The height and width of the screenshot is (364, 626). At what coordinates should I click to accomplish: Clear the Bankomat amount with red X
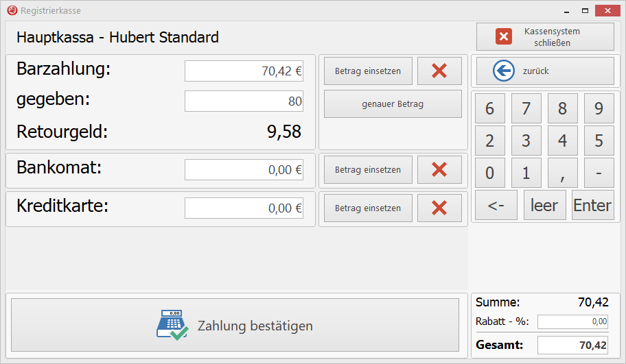coord(439,169)
